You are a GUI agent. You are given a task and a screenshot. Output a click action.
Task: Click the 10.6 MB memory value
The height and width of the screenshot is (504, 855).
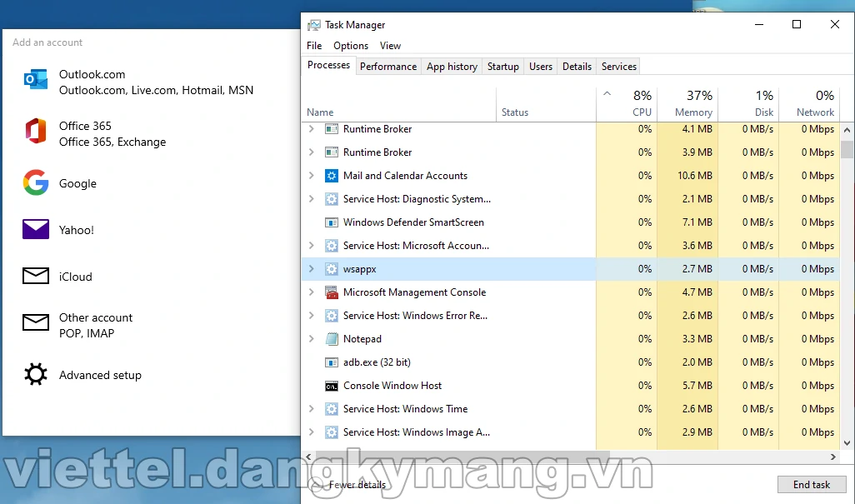point(695,176)
